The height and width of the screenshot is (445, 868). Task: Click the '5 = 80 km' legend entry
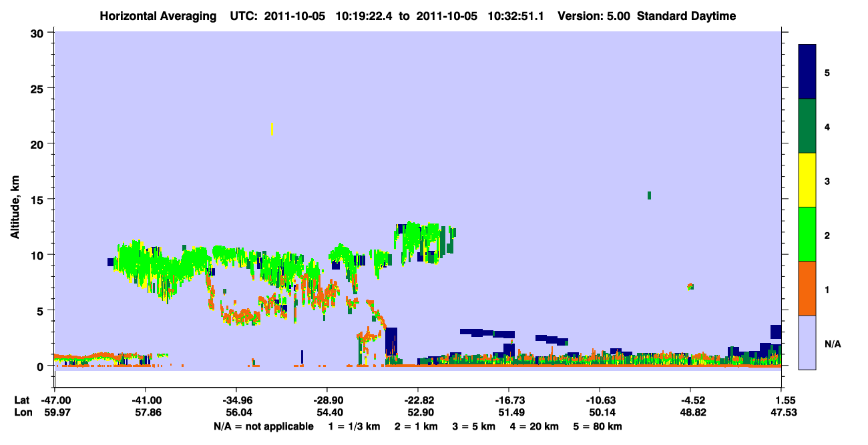pos(597,426)
